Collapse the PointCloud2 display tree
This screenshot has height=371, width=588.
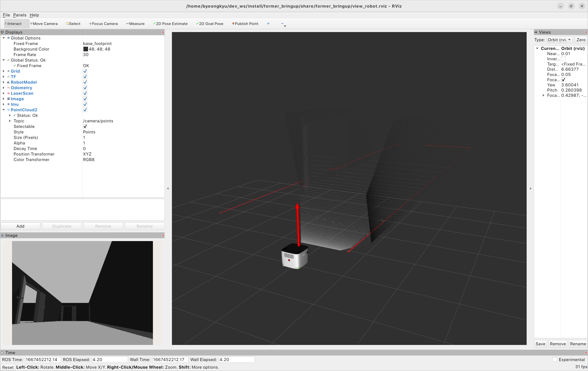coord(4,110)
